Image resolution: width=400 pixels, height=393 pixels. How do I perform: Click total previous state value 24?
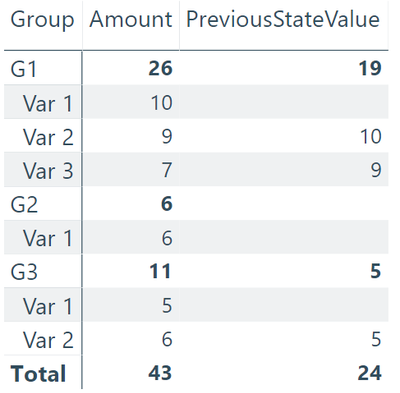coord(369,373)
